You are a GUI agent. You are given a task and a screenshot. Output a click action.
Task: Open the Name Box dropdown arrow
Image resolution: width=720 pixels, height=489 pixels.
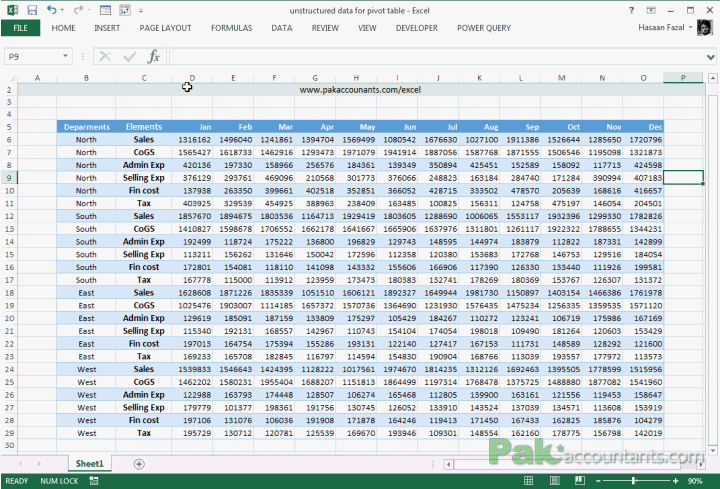click(x=66, y=56)
